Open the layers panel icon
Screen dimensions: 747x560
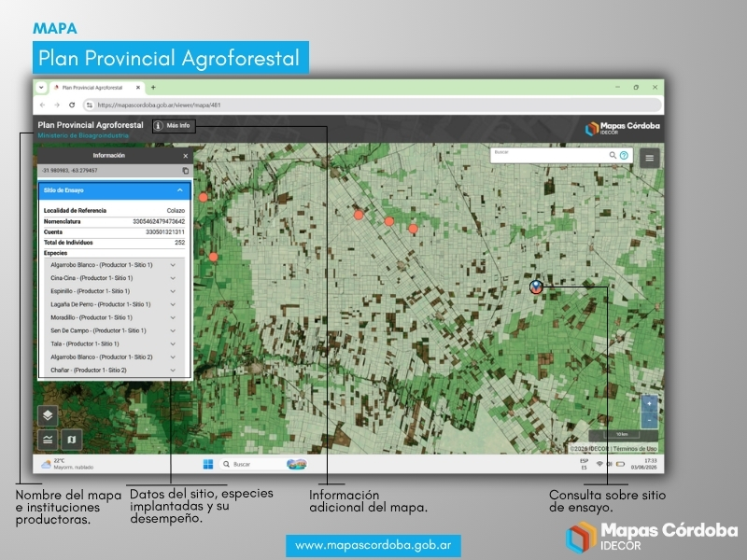pos(48,415)
